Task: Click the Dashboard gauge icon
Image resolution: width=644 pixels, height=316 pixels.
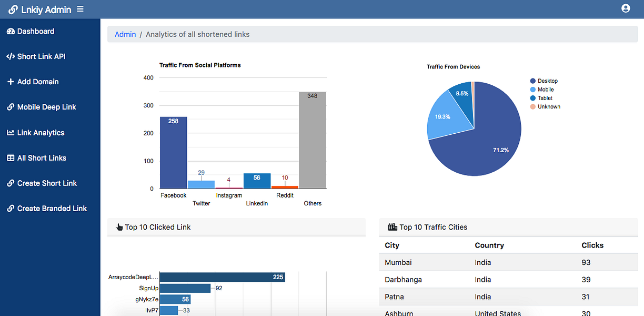Action: (x=11, y=31)
